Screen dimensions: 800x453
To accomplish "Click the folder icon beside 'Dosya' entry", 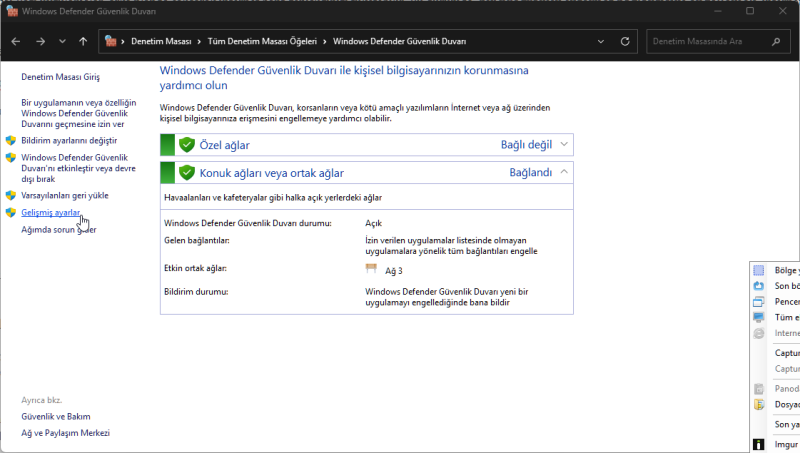I will click(759, 405).
